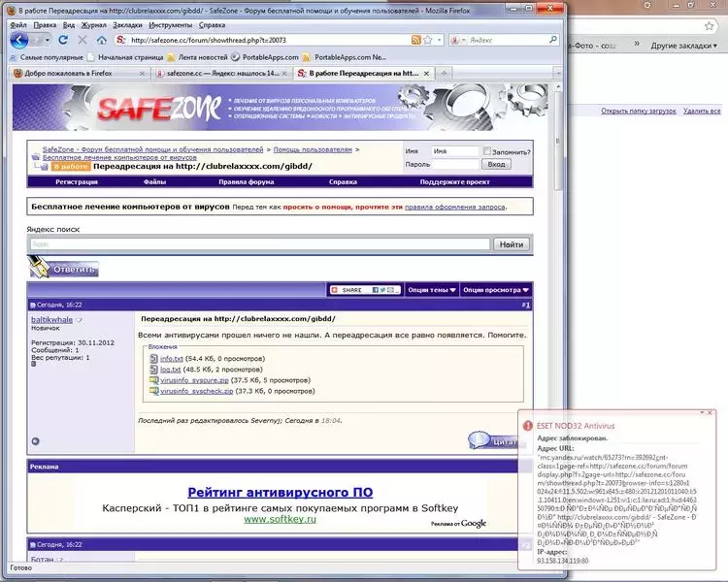
Task: Open the address bar history dropdown
Action: click(439, 41)
